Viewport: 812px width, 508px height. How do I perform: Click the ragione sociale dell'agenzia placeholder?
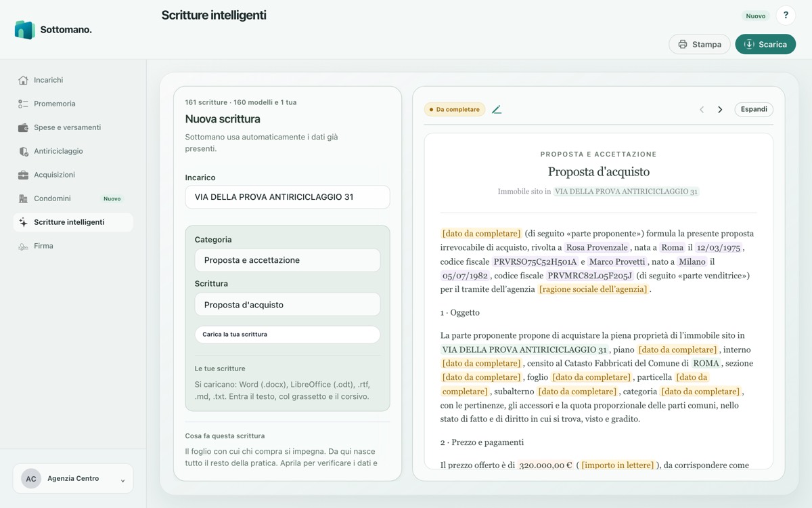[x=593, y=289]
